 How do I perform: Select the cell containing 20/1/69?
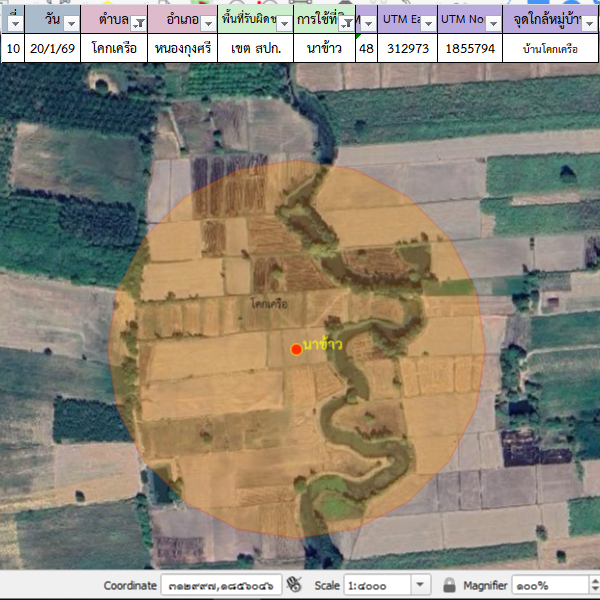[47, 48]
